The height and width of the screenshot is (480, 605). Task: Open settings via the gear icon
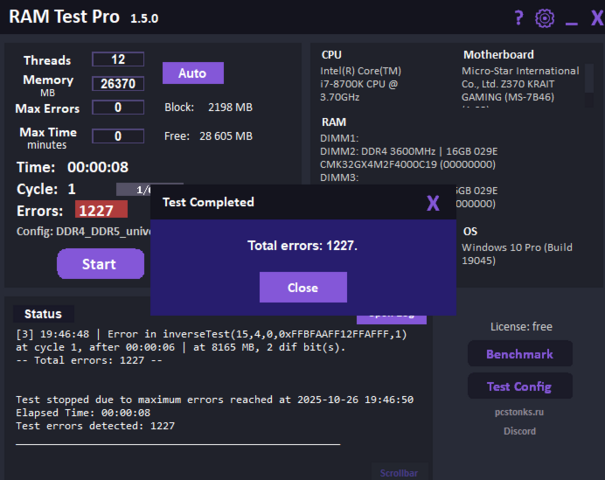pos(544,18)
